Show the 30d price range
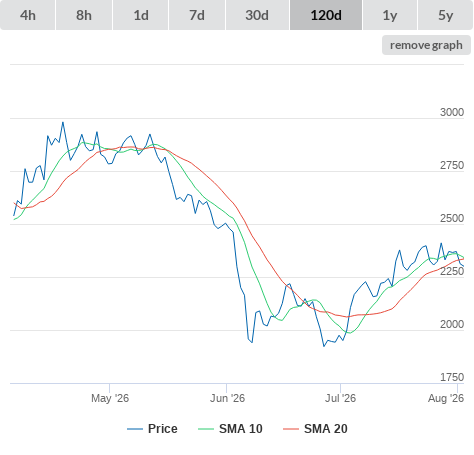This screenshot has height=455, width=474. pos(257,15)
